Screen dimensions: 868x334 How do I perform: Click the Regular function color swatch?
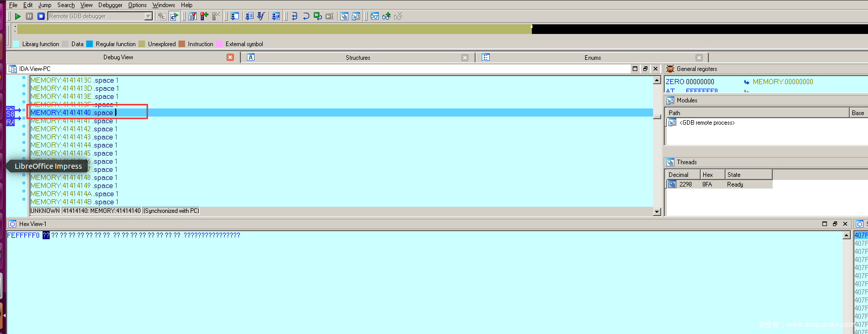coord(90,44)
